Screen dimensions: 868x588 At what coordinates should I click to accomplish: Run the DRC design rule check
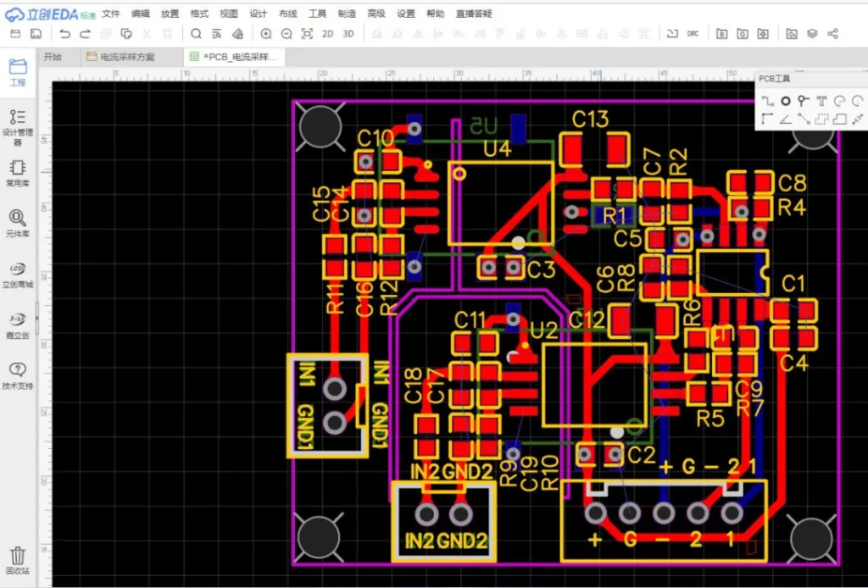click(693, 34)
